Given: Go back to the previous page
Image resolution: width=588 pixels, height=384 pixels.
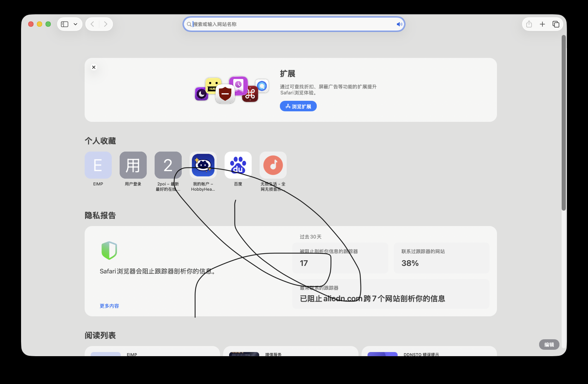Looking at the screenshot, I should [93, 24].
